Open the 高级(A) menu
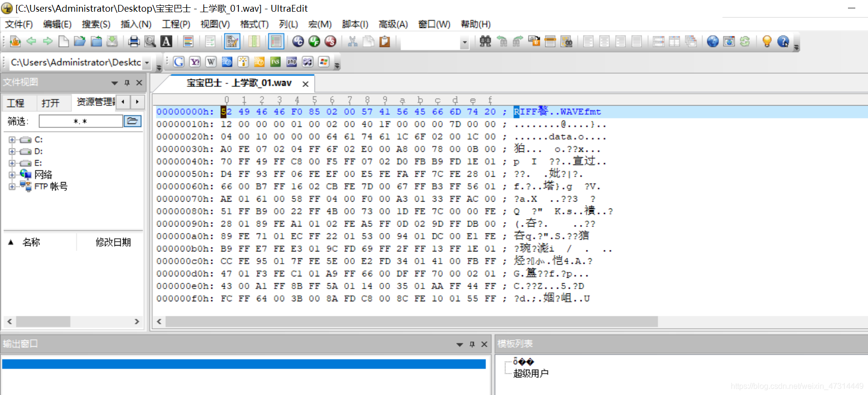868x395 pixels. (393, 24)
